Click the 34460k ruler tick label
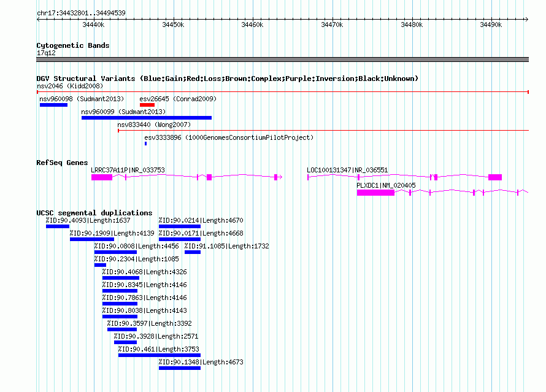The height and width of the screenshot is (392, 546). pos(252,25)
